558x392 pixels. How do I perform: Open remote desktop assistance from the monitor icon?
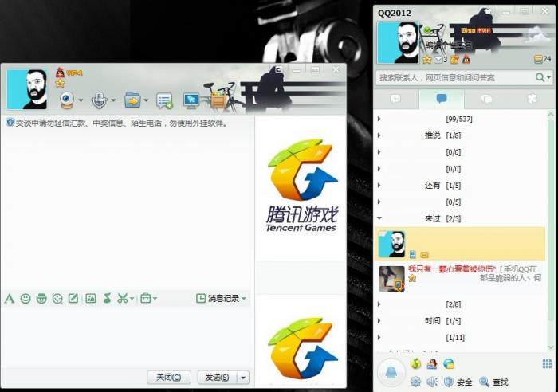(191, 100)
